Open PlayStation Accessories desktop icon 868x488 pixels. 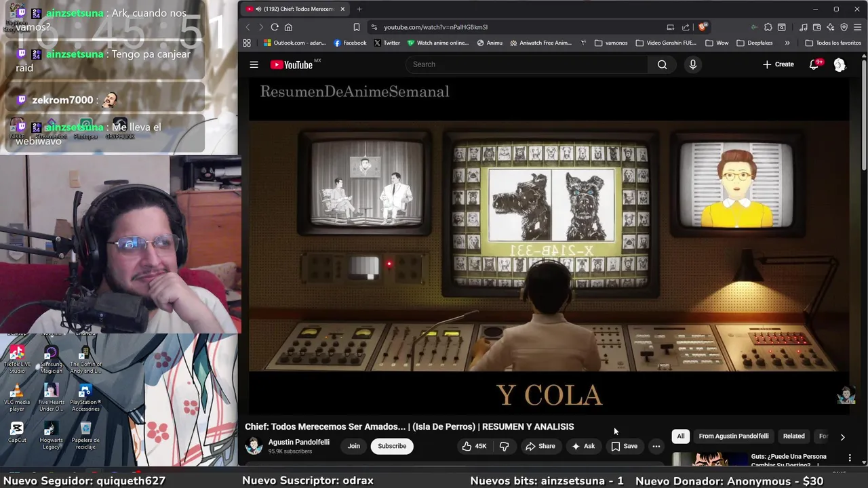coord(85,397)
